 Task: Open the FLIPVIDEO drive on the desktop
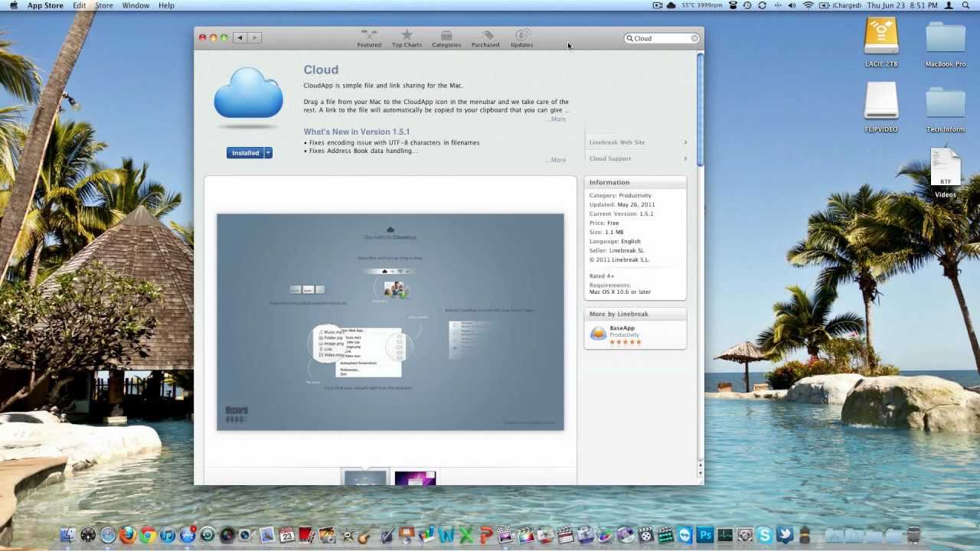(x=881, y=107)
